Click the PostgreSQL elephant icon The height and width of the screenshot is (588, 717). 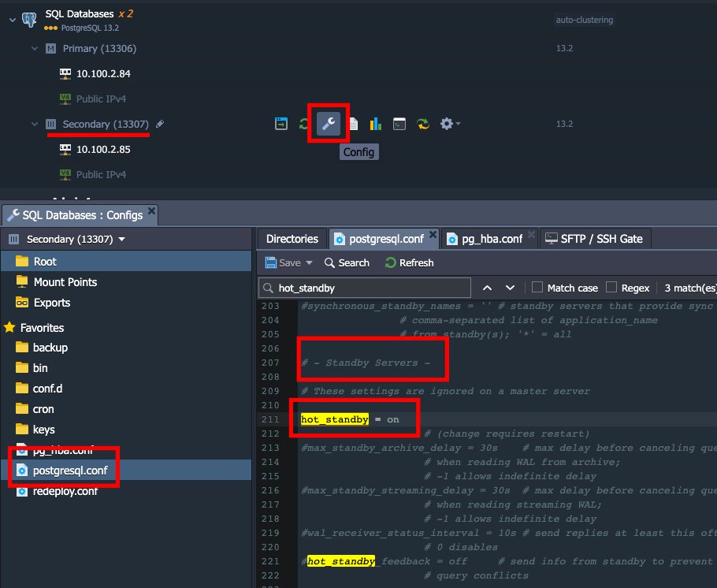[29, 20]
